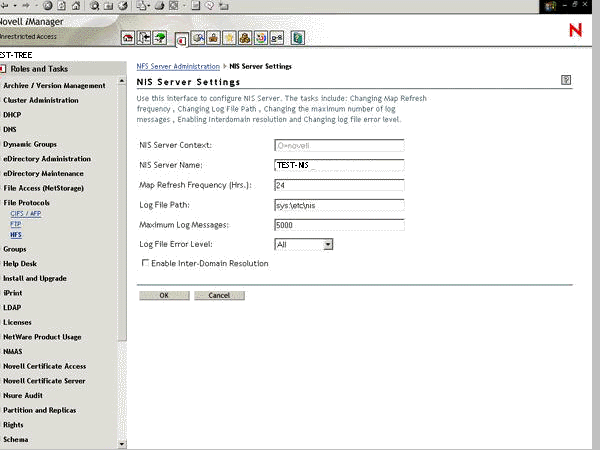The image size is (600, 450).
Task: Click the NIS Server Name field
Action: (339, 165)
